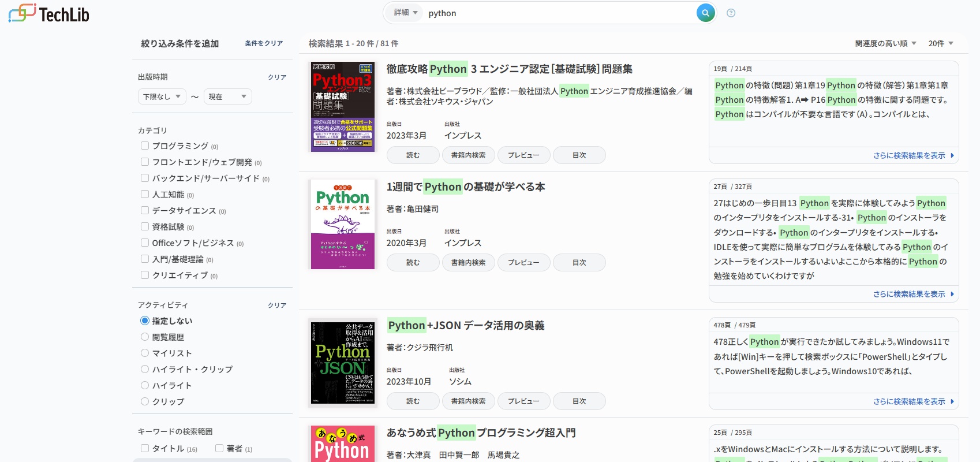Click 条件をクリア link
The height and width of the screenshot is (462, 980).
click(264, 43)
